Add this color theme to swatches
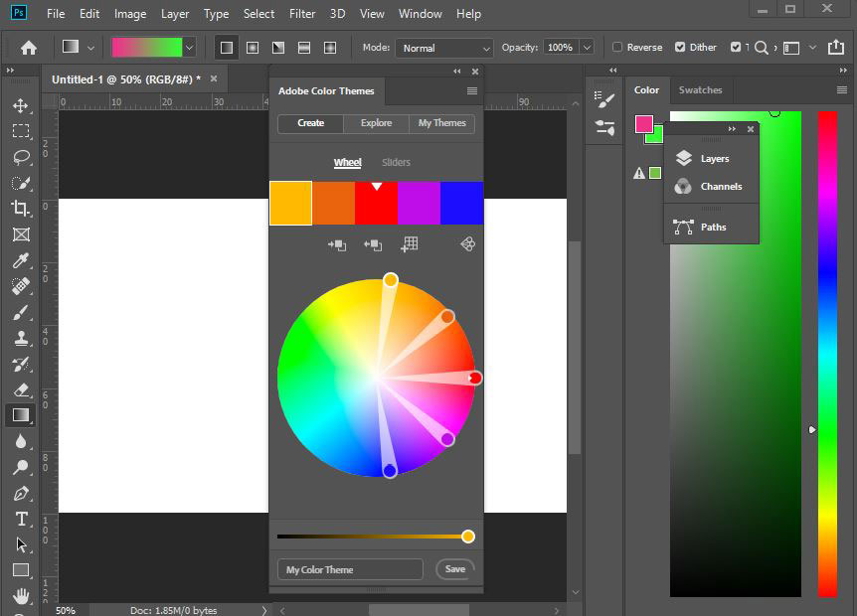This screenshot has height=616, width=857. pyautogui.click(x=410, y=244)
